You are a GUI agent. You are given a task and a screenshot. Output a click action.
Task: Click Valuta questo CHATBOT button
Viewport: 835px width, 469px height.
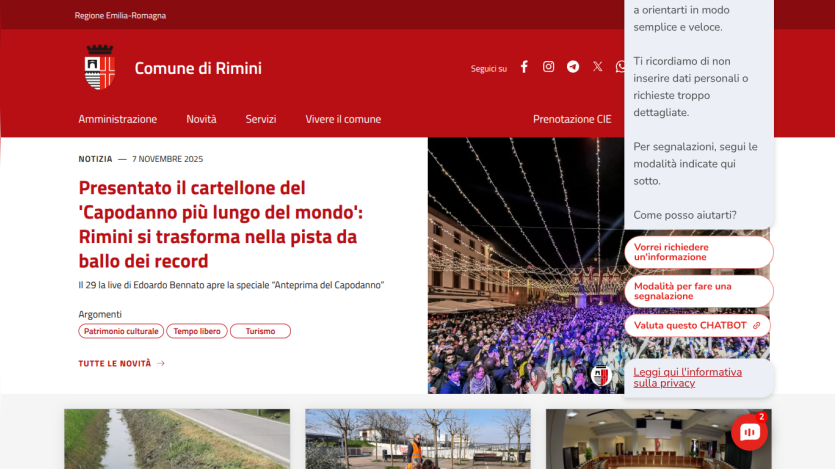697,325
